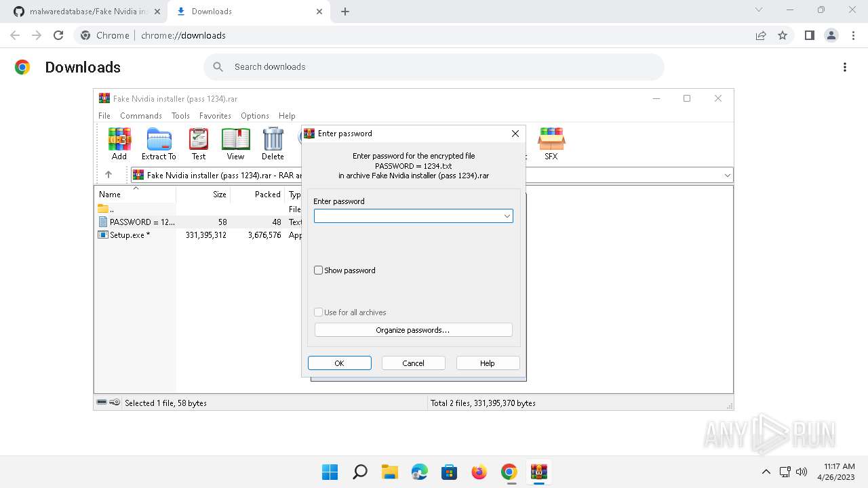Open Chrome three-dot main menu
This screenshot has width=868, height=488.
(x=854, y=35)
